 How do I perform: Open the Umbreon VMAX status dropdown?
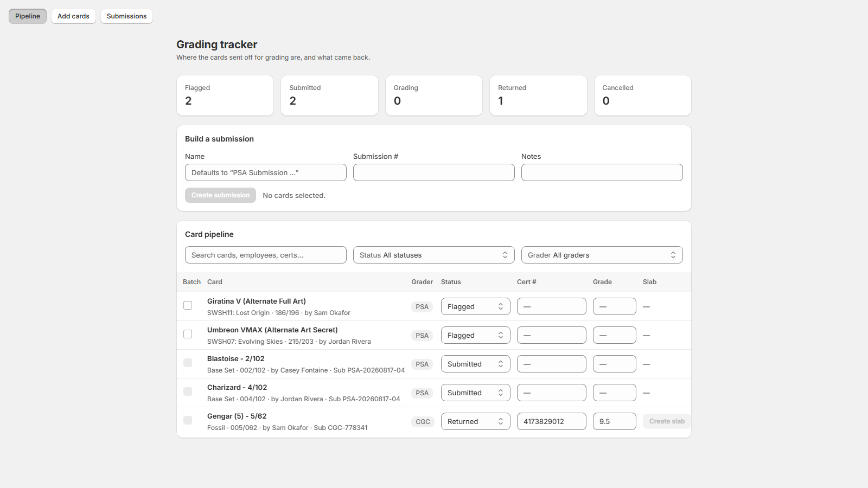pyautogui.click(x=476, y=335)
